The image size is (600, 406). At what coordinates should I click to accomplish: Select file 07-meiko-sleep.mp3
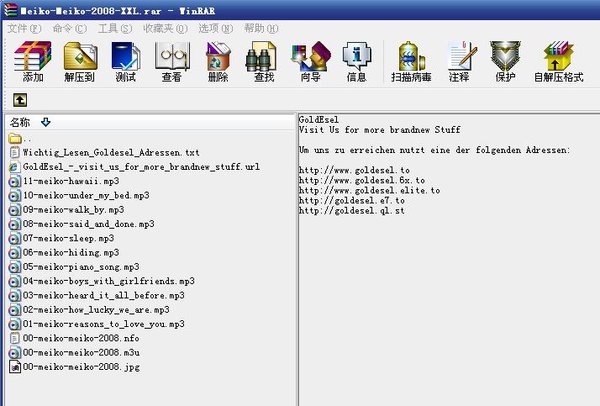click(68, 238)
